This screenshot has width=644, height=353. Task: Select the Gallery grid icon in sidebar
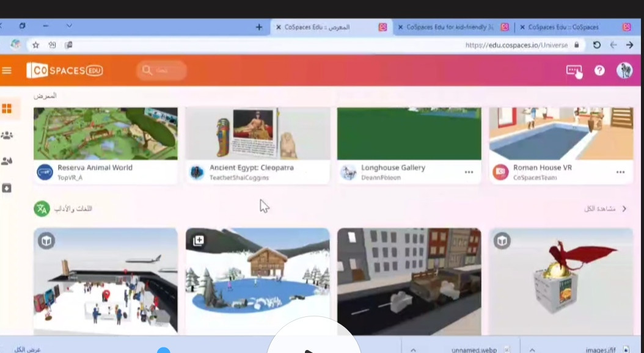pyautogui.click(x=7, y=109)
